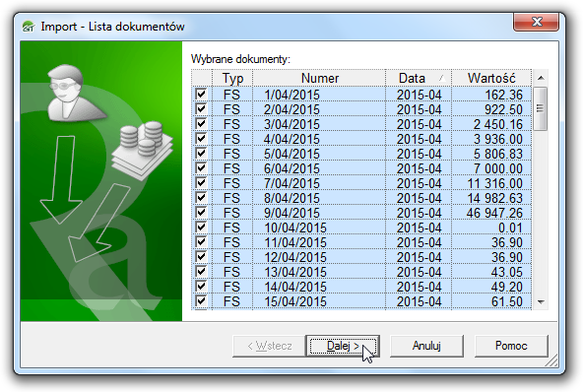This screenshot has width=583, height=392.
Task: Click the scrollbar down arrow
Action: coord(541,302)
